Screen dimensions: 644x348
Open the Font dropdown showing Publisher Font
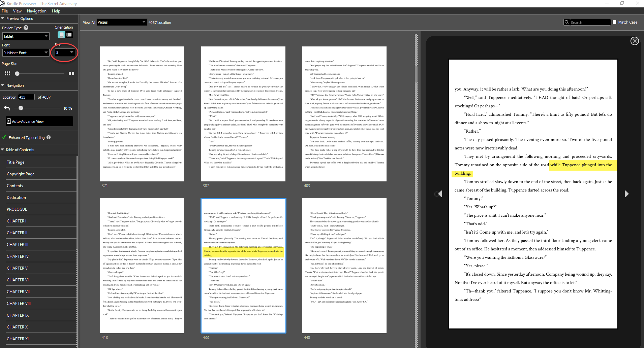(x=26, y=53)
